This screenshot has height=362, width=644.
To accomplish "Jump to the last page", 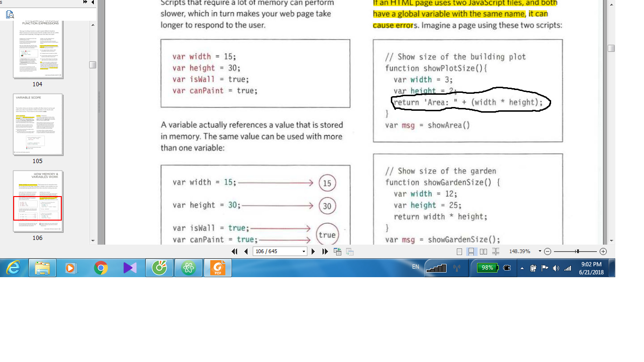I will click(325, 252).
